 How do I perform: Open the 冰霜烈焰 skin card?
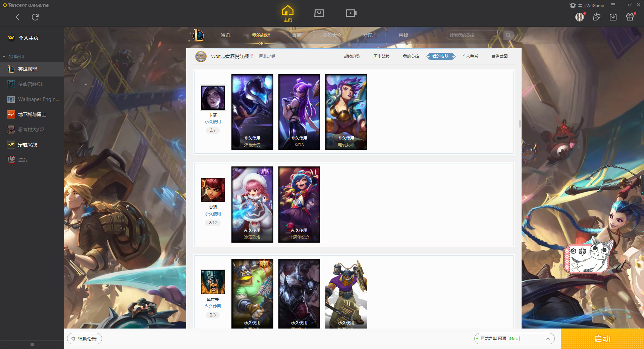(x=252, y=204)
